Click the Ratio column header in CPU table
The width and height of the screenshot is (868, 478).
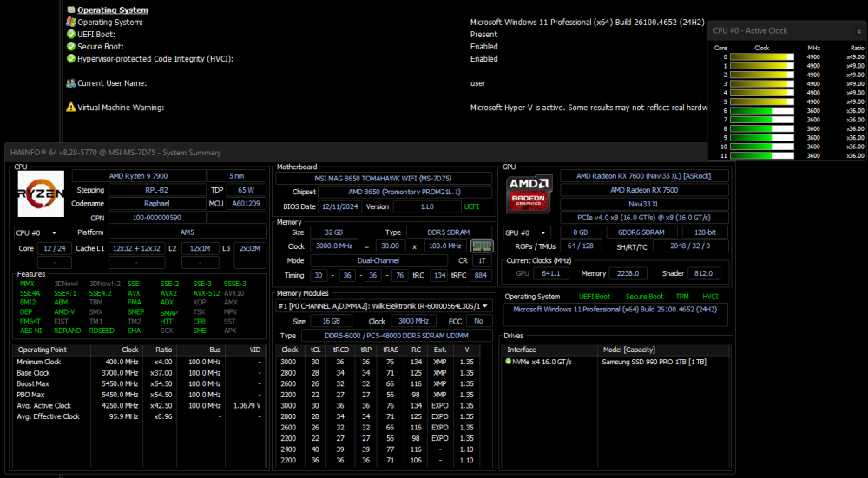(x=160, y=350)
